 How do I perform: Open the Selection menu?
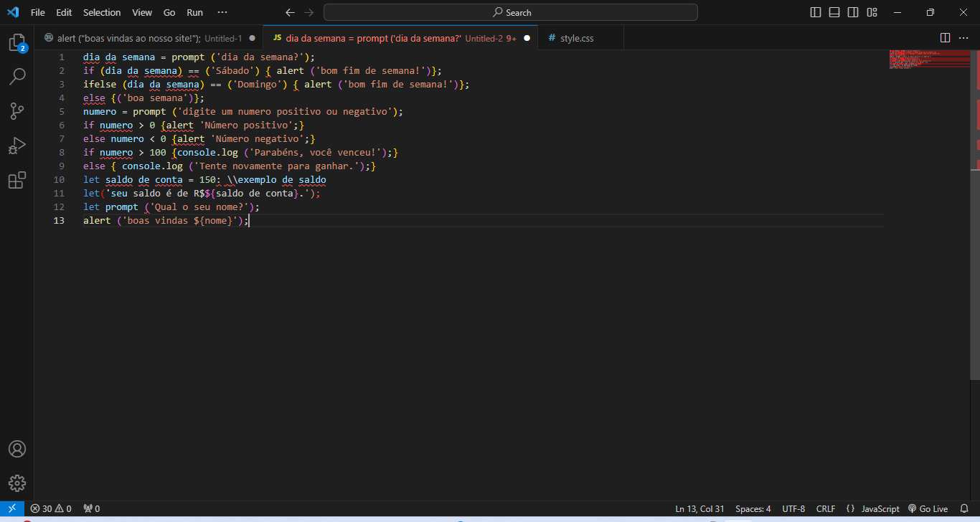pyautogui.click(x=102, y=12)
